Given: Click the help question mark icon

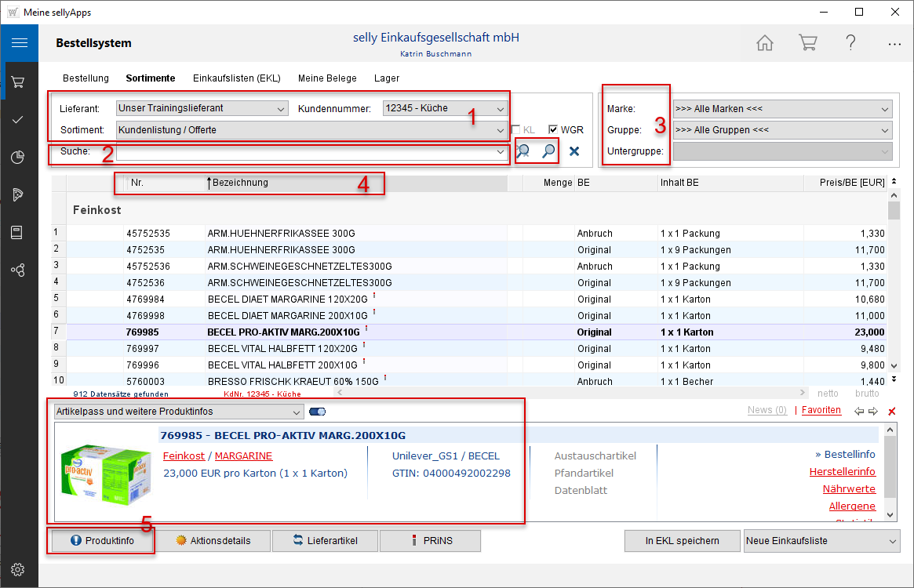Looking at the screenshot, I should (850, 43).
